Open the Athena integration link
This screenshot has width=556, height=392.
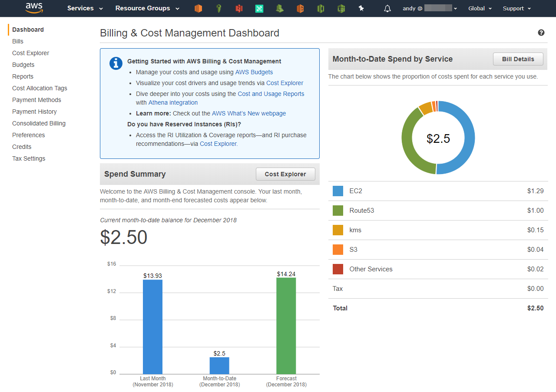(x=173, y=102)
